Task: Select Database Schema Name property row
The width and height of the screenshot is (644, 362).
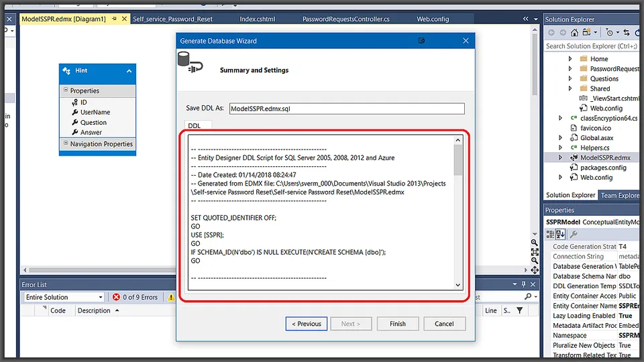Action: [x=595, y=276]
